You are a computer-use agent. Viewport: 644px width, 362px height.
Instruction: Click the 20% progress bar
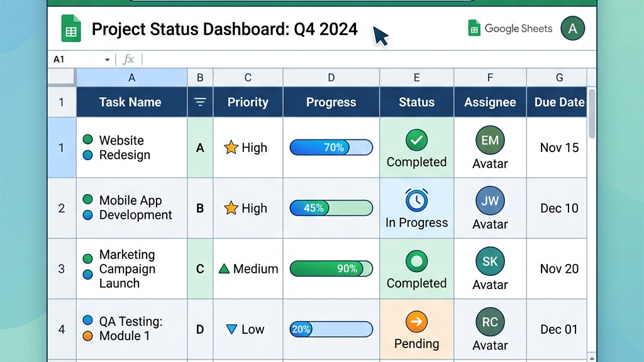tap(331, 329)
